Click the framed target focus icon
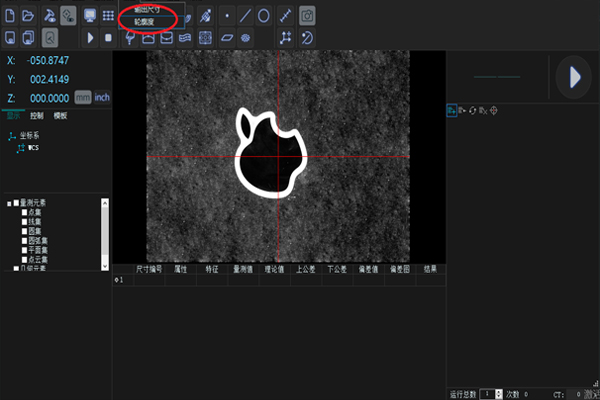This screenshot has width=600, height=400. [x=205, y=38]
